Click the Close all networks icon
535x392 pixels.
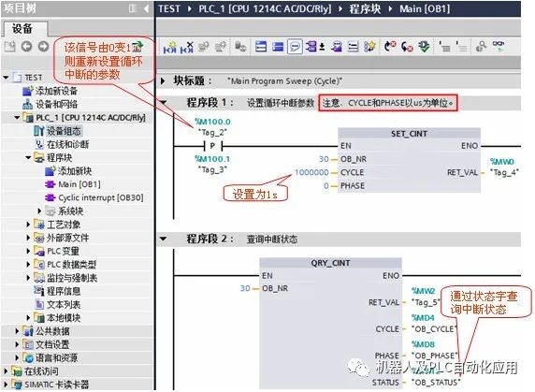278,47
